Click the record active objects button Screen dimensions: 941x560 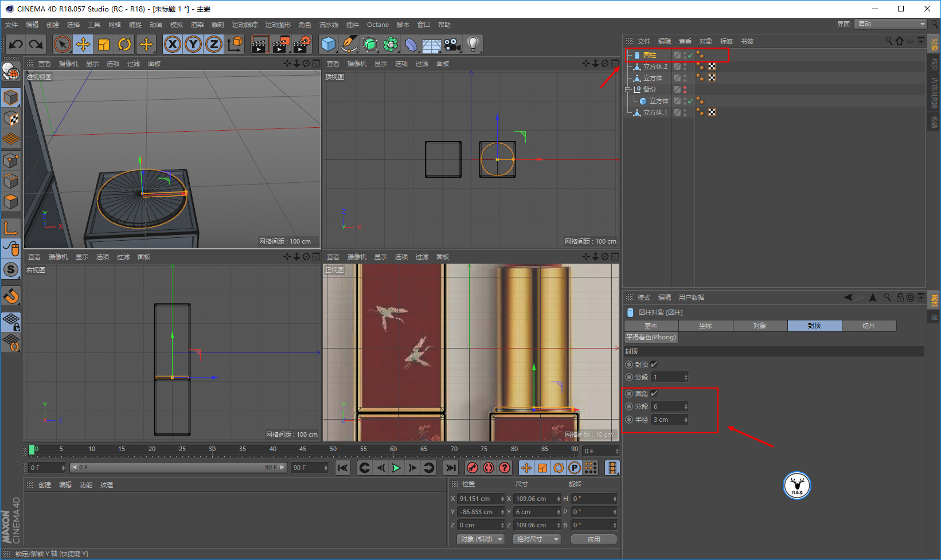pos(473,468)
